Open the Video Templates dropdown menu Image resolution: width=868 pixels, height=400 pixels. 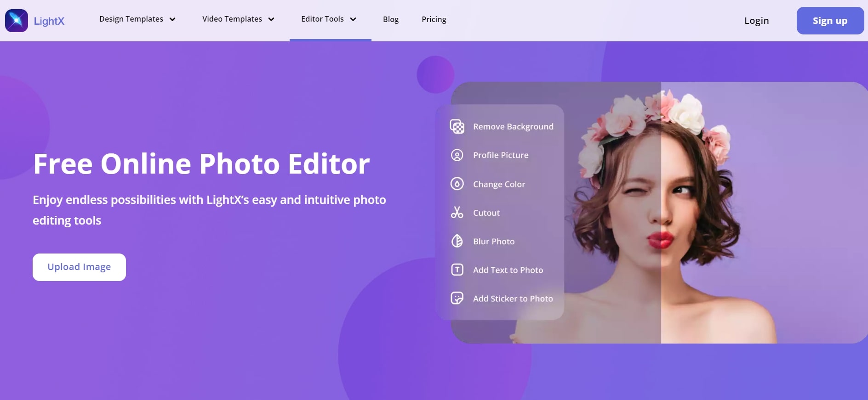tap(238, 19)
